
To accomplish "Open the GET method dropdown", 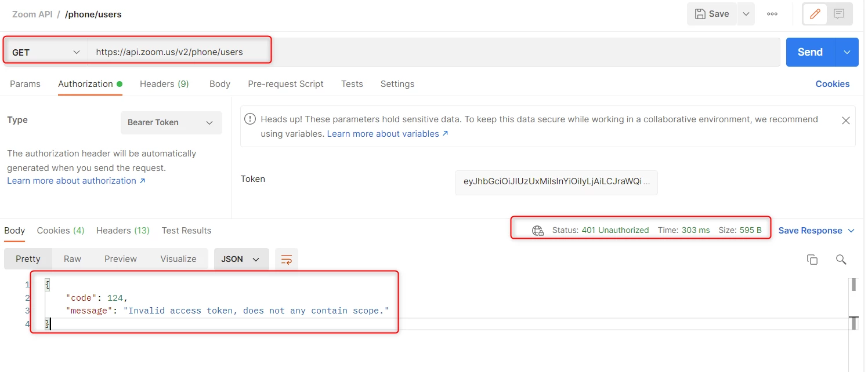I will (46, 52).
